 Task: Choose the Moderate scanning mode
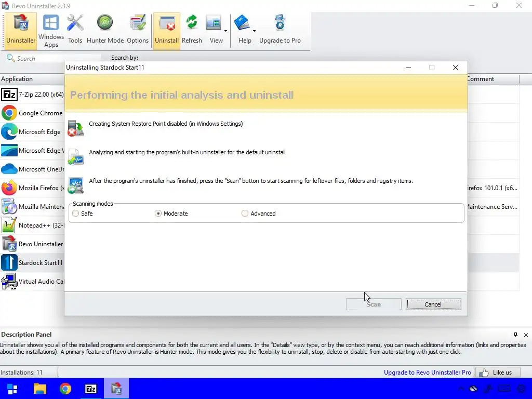158,214
